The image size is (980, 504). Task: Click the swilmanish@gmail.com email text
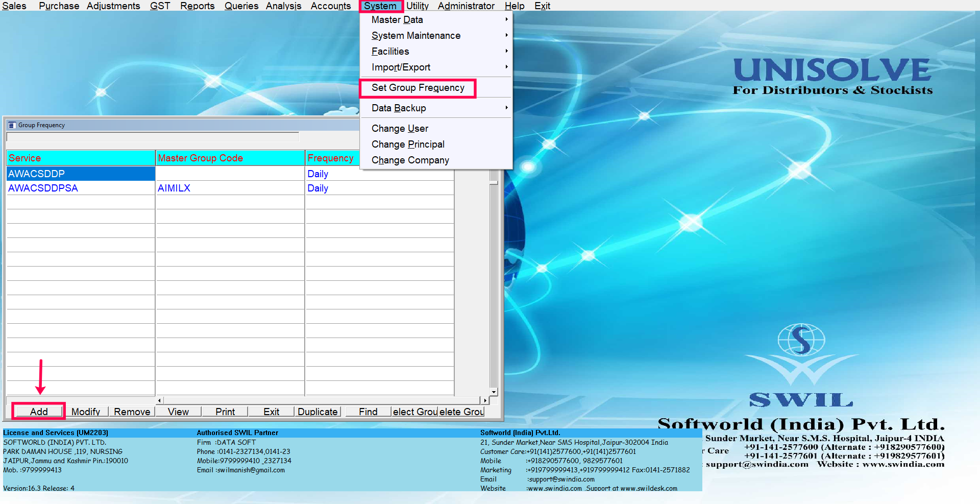251,470
